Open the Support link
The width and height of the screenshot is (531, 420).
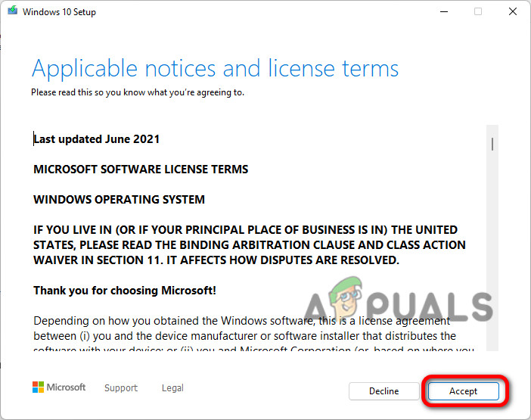pyautogui.click(x=121, y=387)
